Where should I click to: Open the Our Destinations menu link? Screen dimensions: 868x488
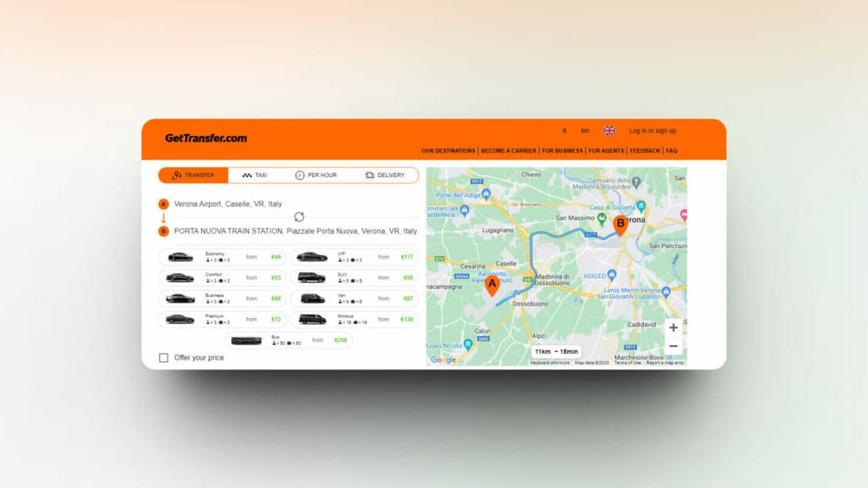(x=448, y=151)
